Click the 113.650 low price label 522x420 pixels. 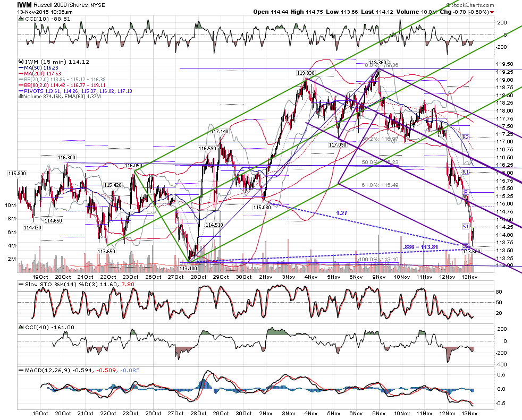point(106,251)
